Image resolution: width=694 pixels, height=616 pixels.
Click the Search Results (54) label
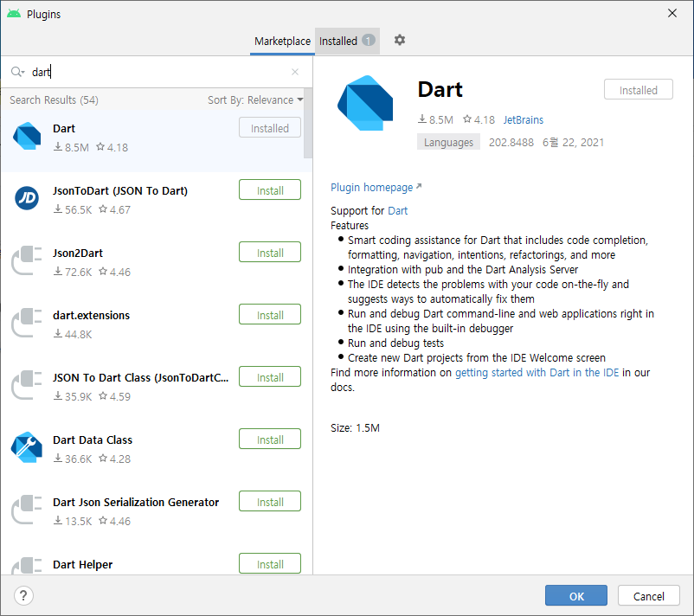(54, 100)
